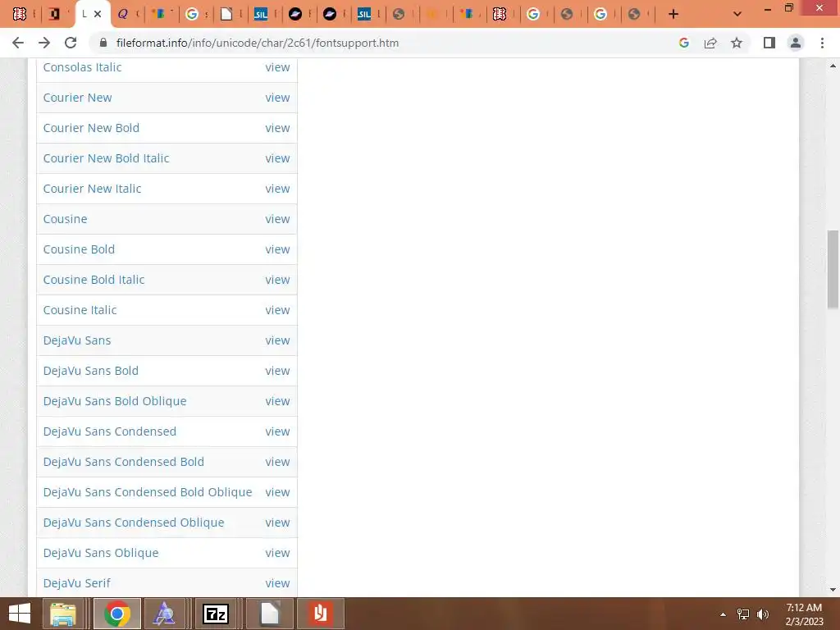Reload the current page
The height and width of the screenshot is (630, 840).
(71, 43)
